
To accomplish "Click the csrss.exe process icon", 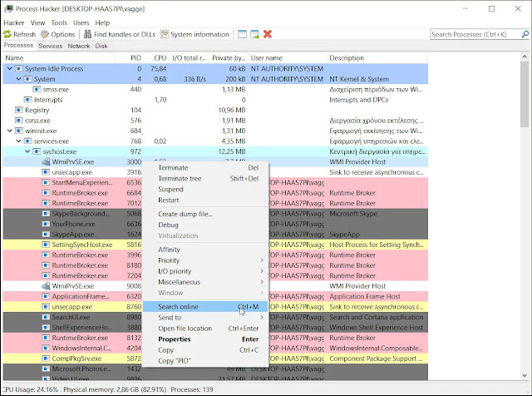I will [x=19, y=121].
